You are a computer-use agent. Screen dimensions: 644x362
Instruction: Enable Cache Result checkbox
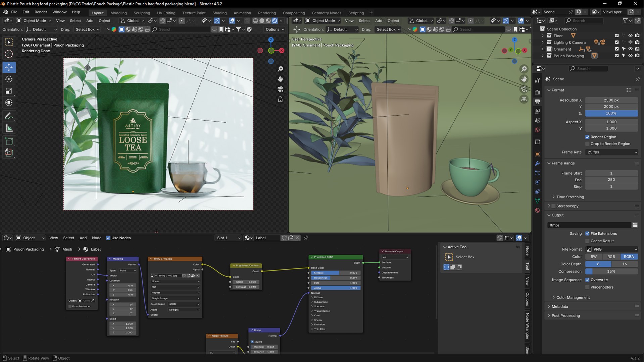[x=587, y=241]
